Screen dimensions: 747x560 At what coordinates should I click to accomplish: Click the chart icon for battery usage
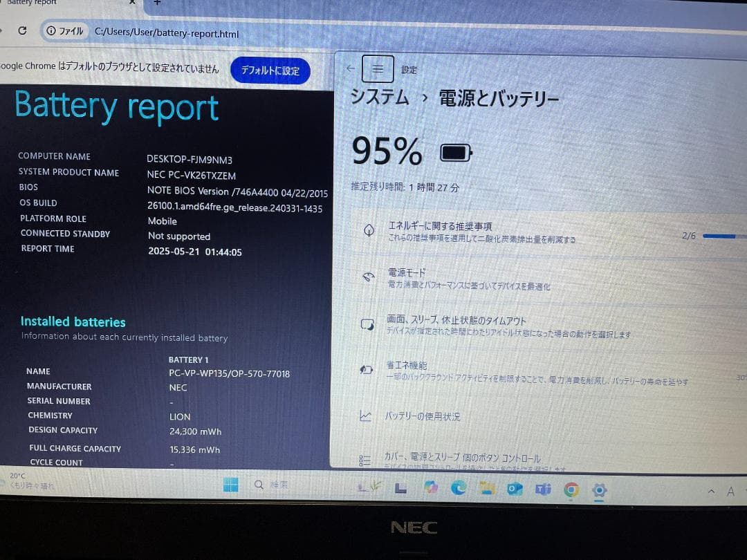pos(365,416)
